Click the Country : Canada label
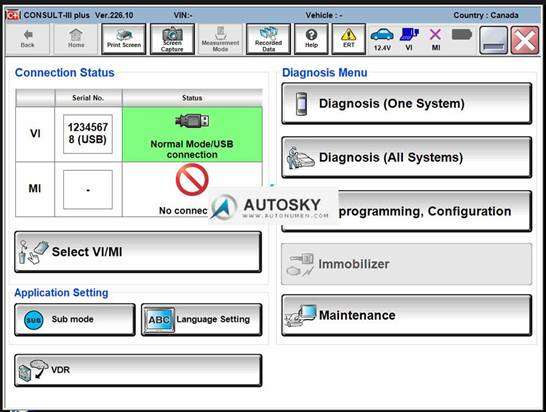Image resolution: width=546 pixels, height=412 pixels. tap(486, 15)
